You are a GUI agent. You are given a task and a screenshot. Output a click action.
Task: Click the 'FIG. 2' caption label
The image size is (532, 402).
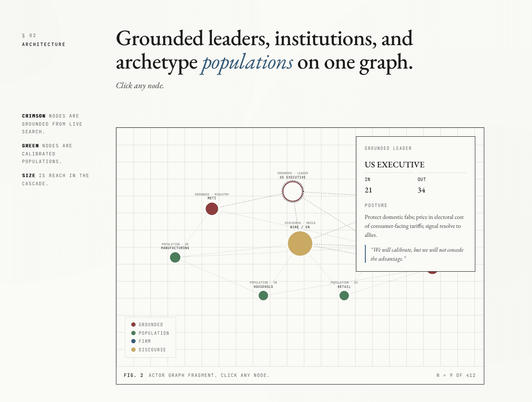tap(134, 375)
